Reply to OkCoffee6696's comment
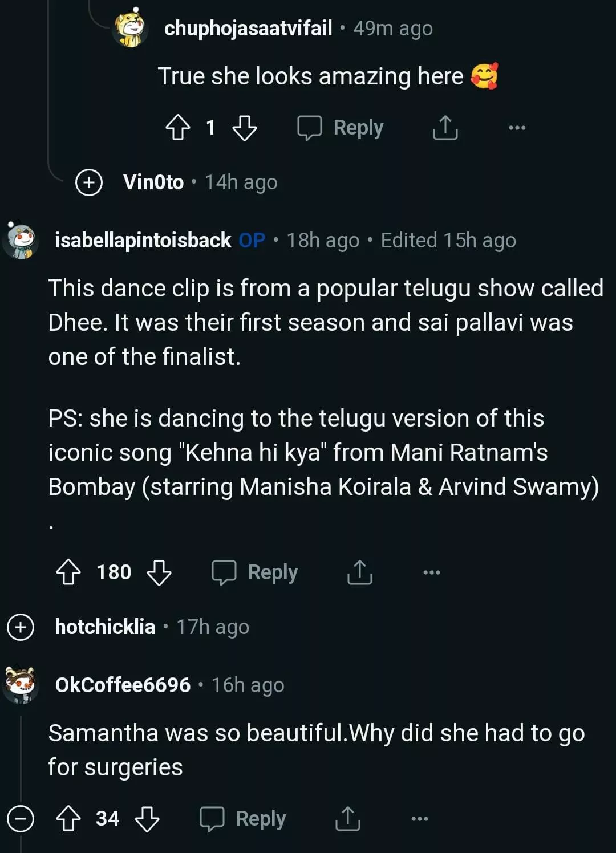Screen dimensions: 616x853 click(x=243, y=819)
